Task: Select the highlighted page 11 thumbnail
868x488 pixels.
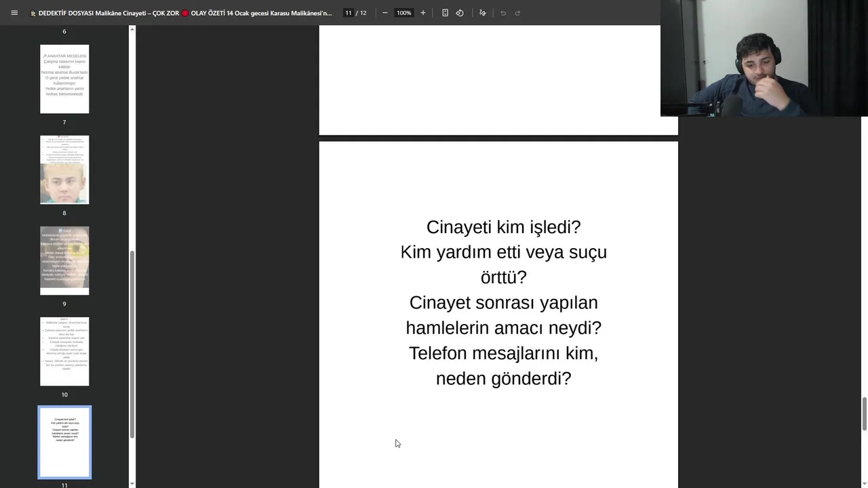Action: tap(64, 443)
